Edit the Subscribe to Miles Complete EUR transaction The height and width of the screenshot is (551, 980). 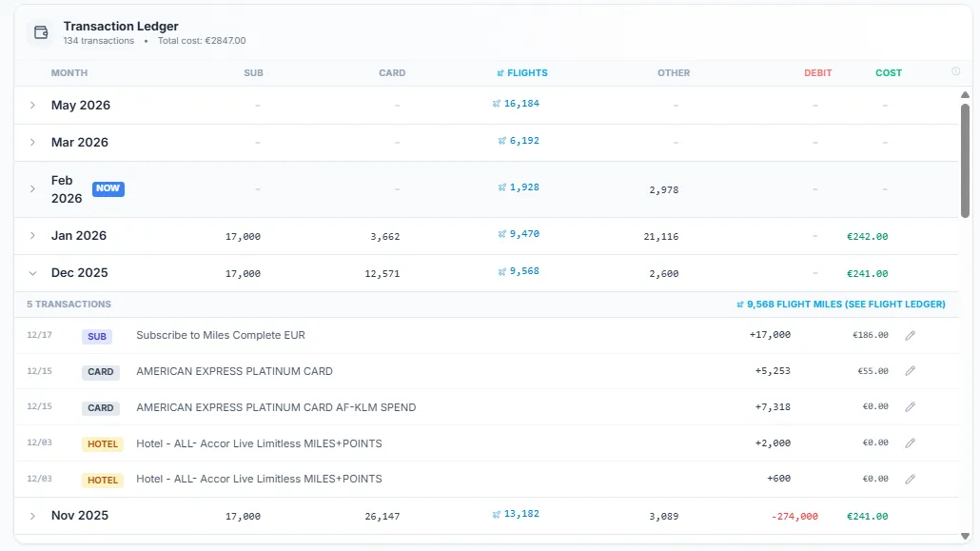[x=910, y=335]
